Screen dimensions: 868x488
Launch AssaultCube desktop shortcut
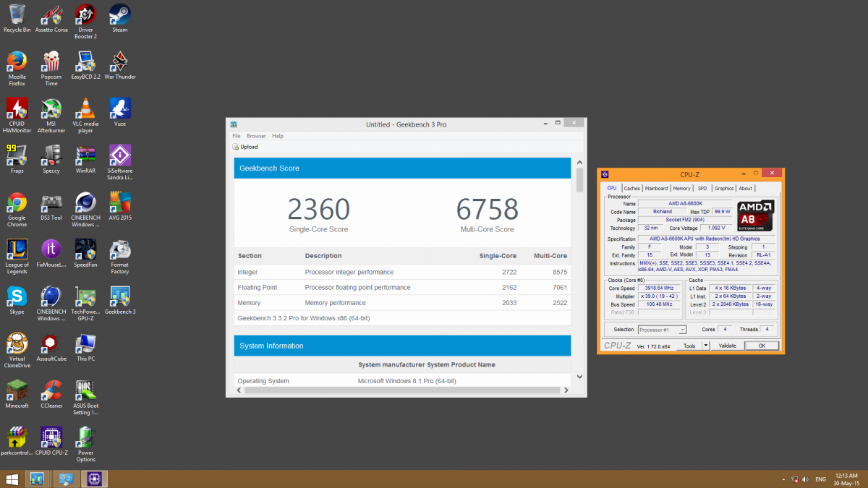[51, 348]
